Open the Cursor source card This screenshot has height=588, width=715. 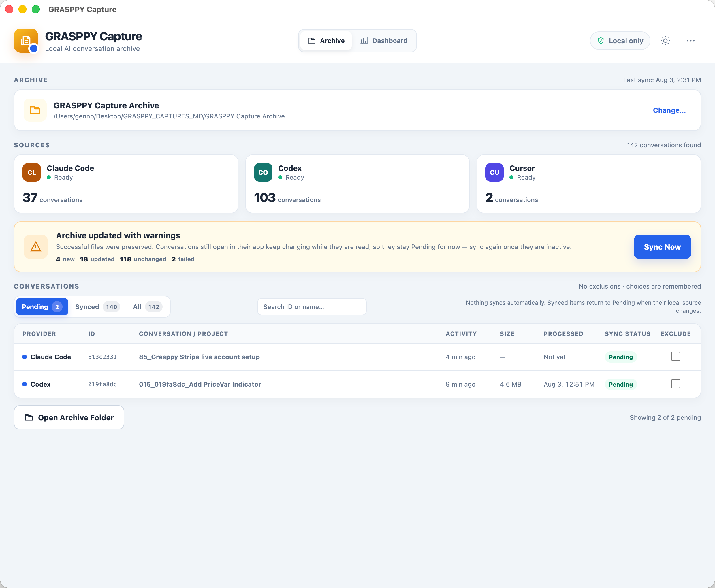tap(589, 184)
